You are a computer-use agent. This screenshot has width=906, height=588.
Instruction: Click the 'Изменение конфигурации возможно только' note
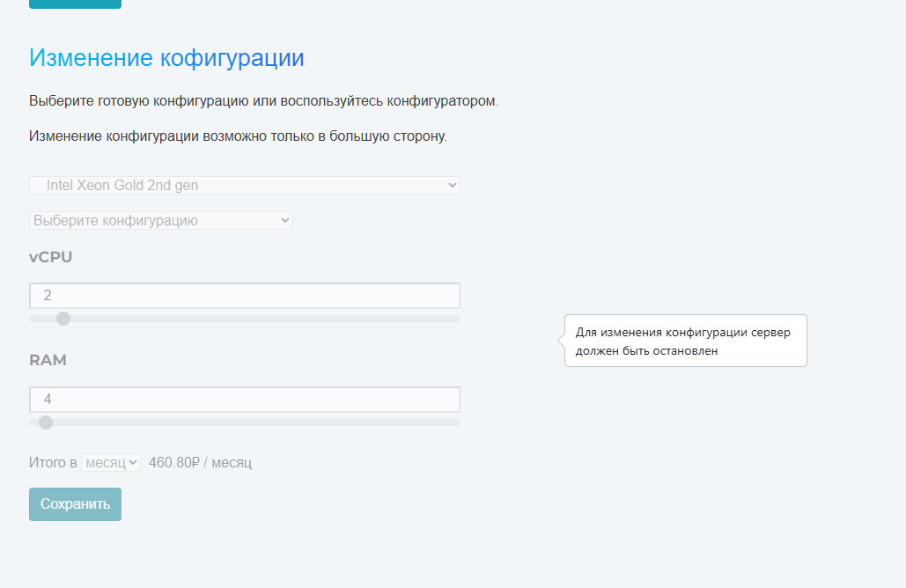[x=238, y=136]
